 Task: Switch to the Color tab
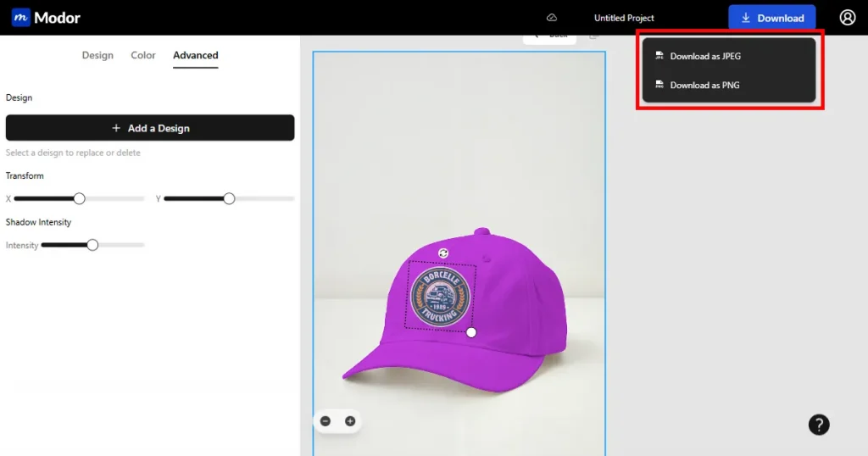tap(142, 55)
